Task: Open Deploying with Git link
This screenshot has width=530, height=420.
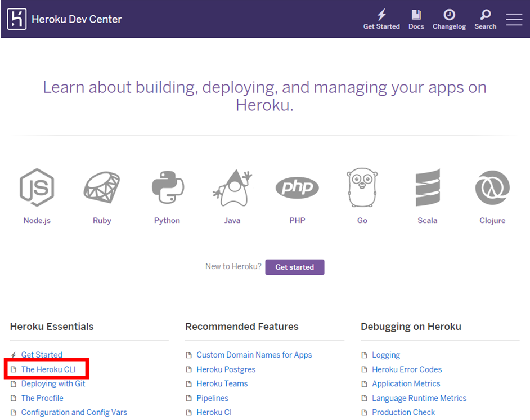Action: [x=53, y=384]
